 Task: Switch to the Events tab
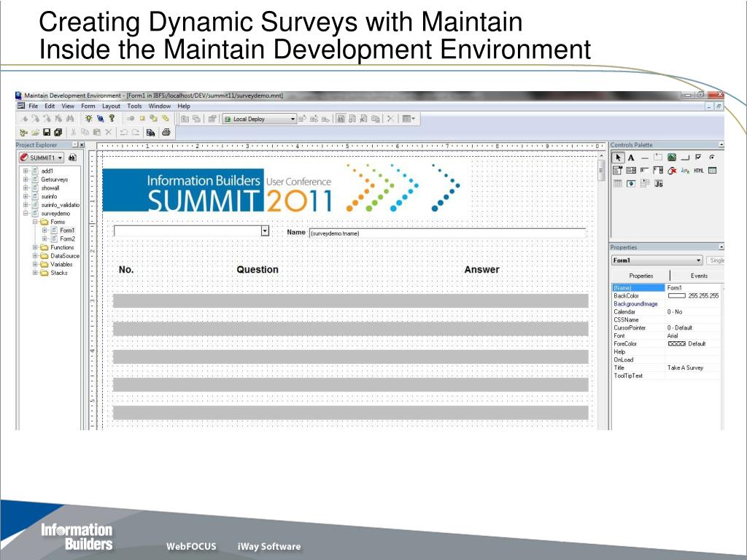tap(699, 276)
